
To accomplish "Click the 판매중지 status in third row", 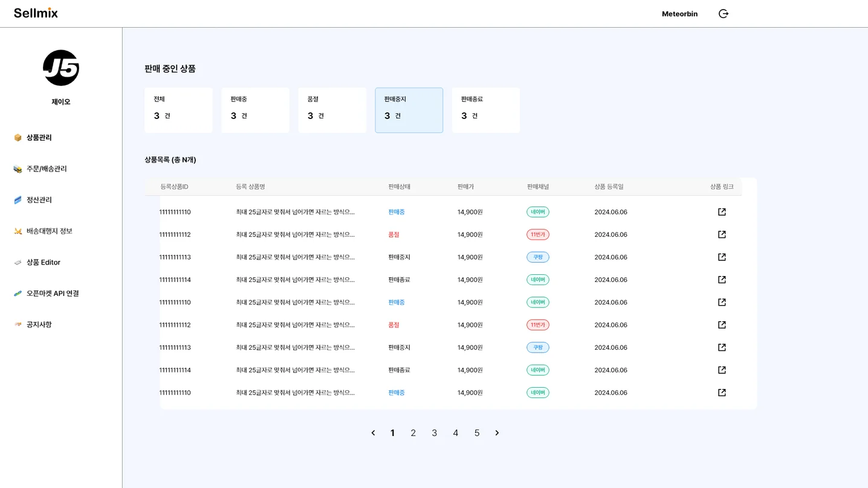I will click(399, 257).
